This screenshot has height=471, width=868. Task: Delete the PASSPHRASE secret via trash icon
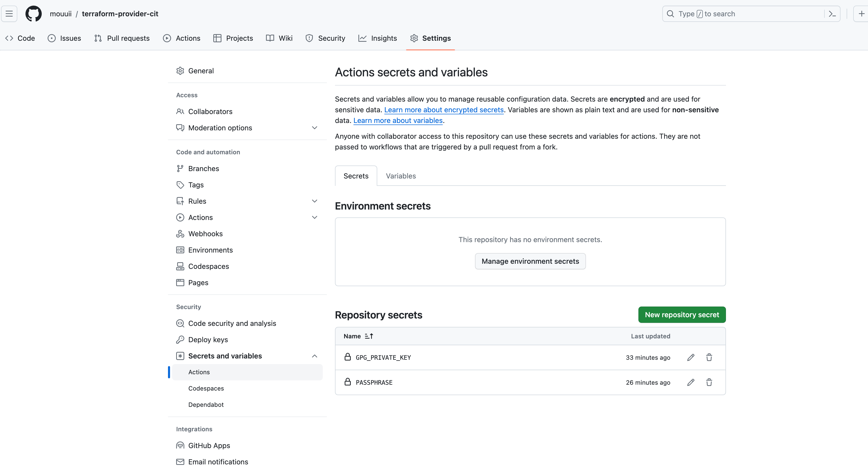click(x=709, y=382)
